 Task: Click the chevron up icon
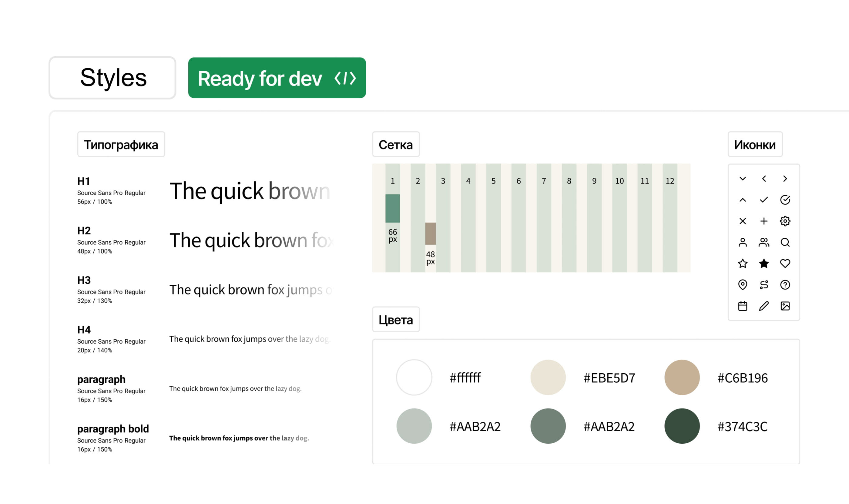click(743, 200)
